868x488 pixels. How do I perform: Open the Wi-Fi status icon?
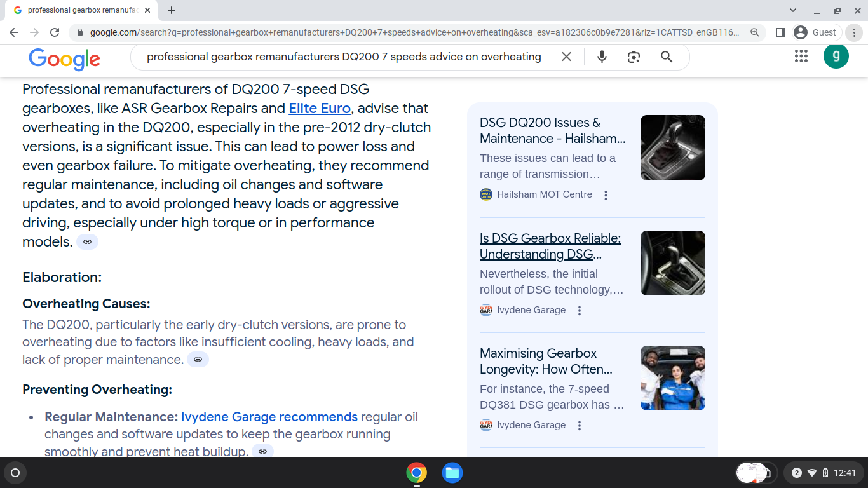click(812, 473)
